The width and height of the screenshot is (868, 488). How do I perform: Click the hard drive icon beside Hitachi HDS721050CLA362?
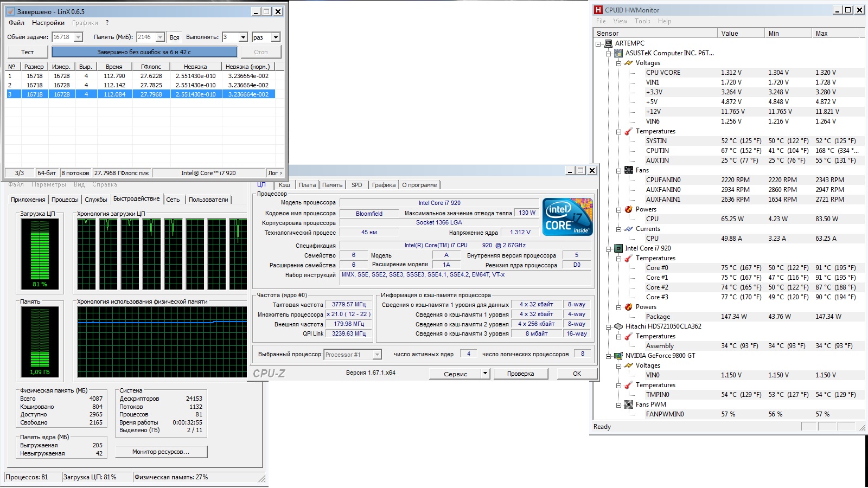[x=618, y=326]
